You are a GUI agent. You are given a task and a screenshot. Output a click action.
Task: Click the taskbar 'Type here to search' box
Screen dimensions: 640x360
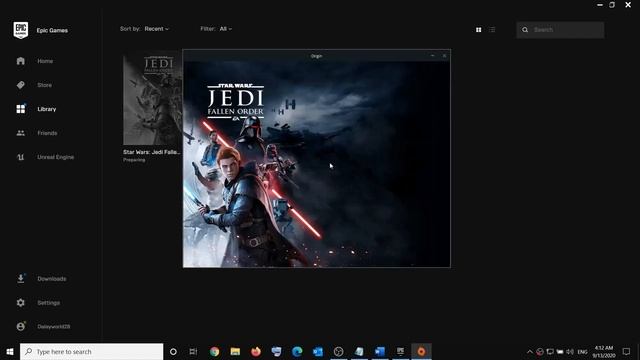tap(91, 351)
